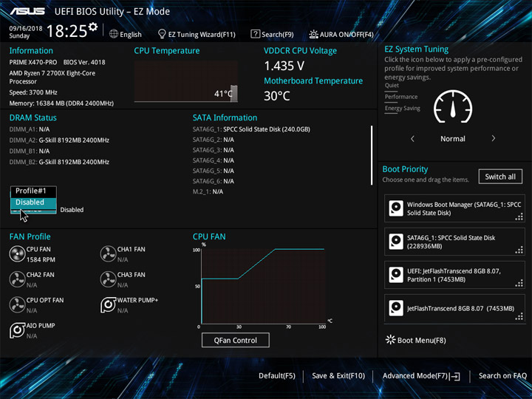Screen dimensions: 532x399
Task: Click the Search question mark icon
Action: tap(255, 34)
